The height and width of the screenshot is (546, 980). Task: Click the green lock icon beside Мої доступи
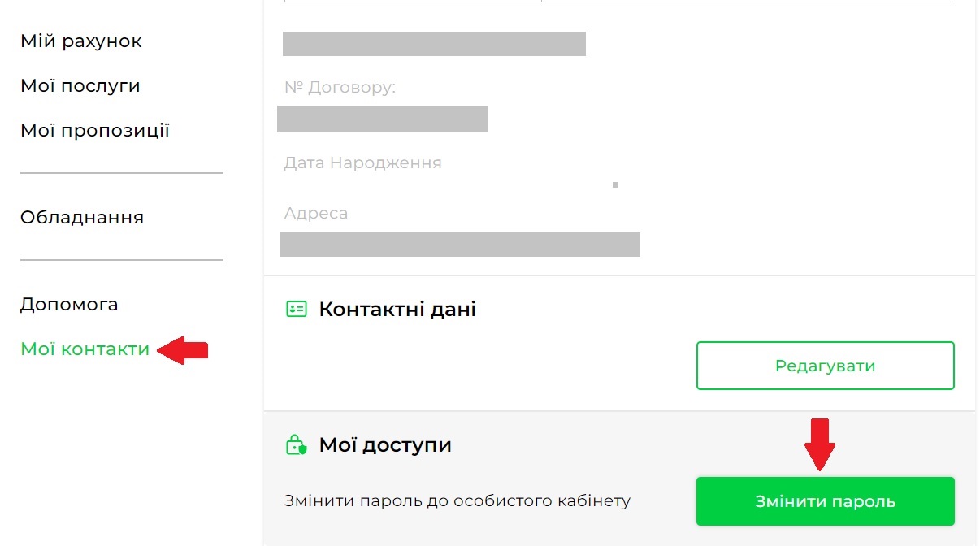[296, 445]
